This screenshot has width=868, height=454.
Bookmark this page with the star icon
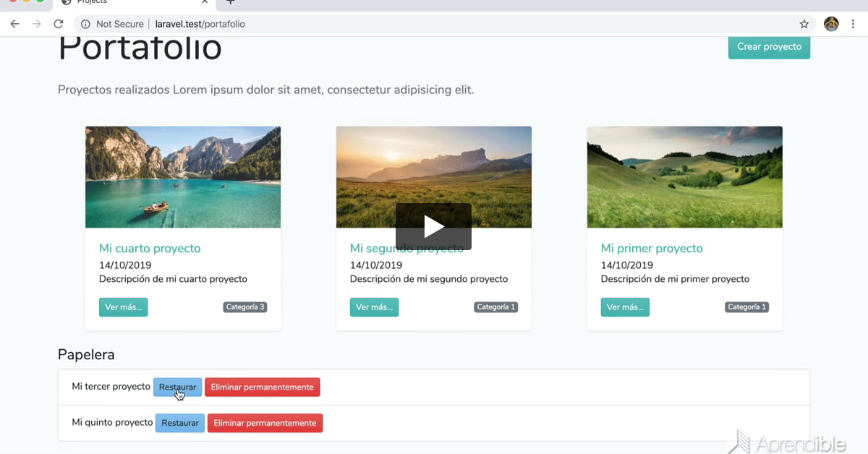click(804, 24)
